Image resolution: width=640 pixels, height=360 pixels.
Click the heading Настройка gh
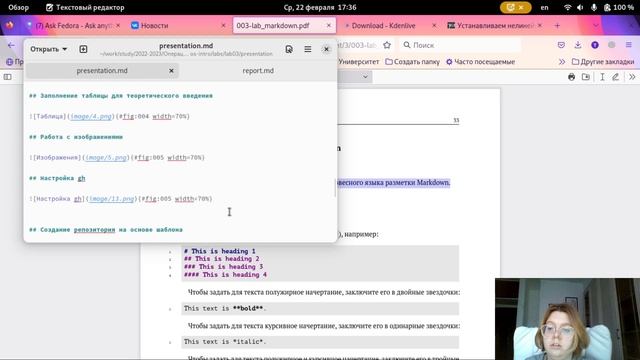(x=57, y=178)
